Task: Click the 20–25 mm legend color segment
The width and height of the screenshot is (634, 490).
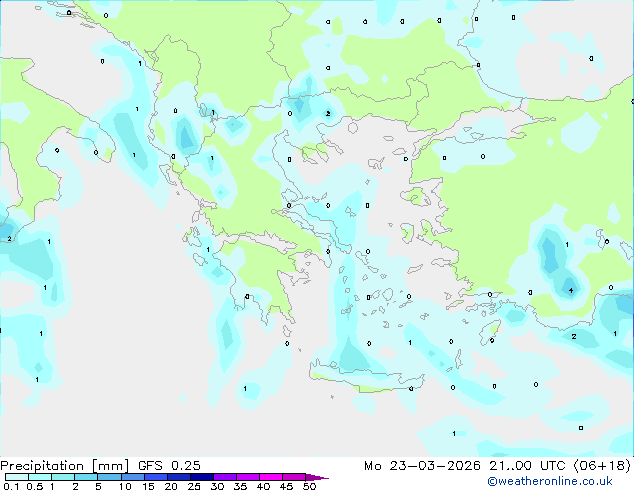Action: tap(179, 477)
